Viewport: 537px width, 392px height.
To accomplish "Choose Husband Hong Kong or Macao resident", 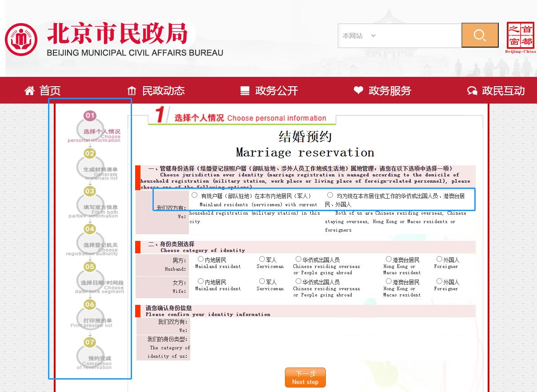I will coord(389,259).
